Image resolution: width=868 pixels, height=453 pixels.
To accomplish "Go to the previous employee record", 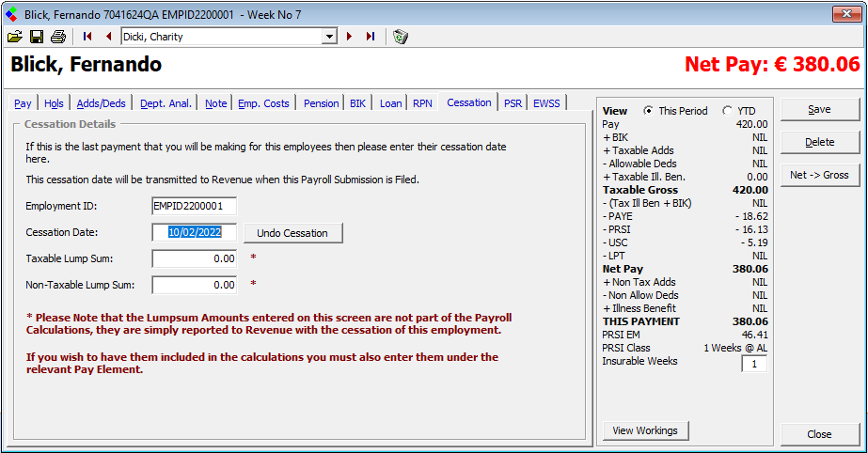I will click(108, 37).
